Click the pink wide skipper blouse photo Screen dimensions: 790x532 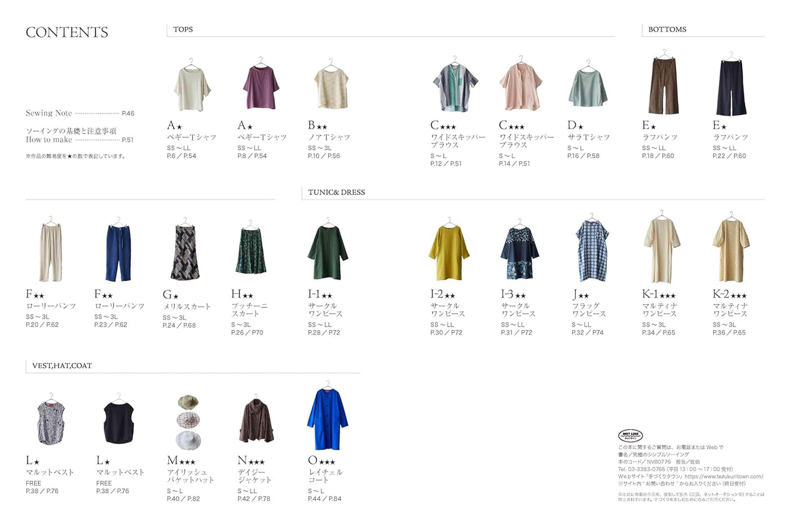[520, 86]
